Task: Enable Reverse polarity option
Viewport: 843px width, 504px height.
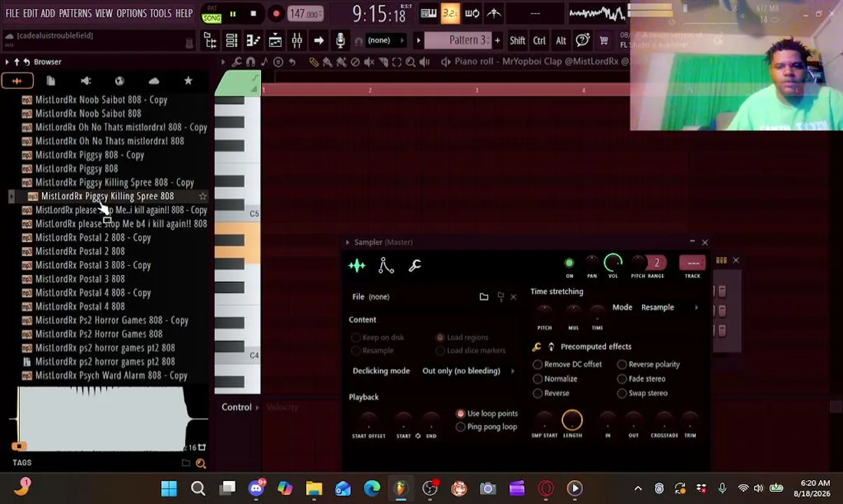Action: click(x=622, y=365)
